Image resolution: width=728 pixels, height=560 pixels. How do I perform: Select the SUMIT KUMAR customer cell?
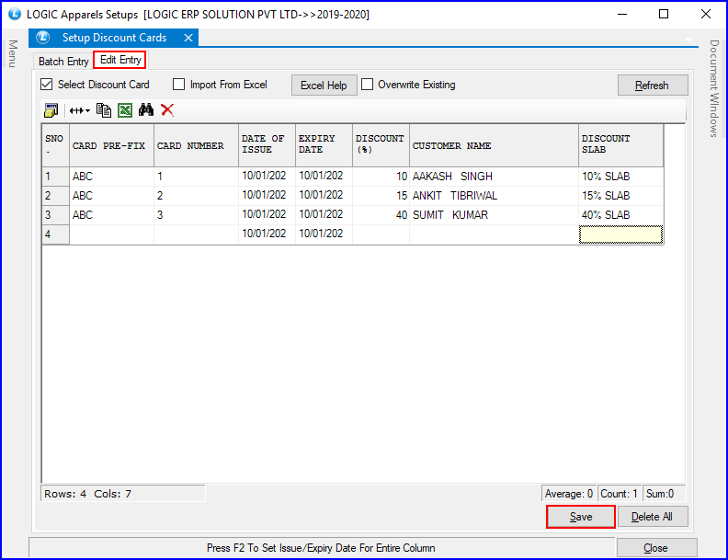click(x=494, y=215)
